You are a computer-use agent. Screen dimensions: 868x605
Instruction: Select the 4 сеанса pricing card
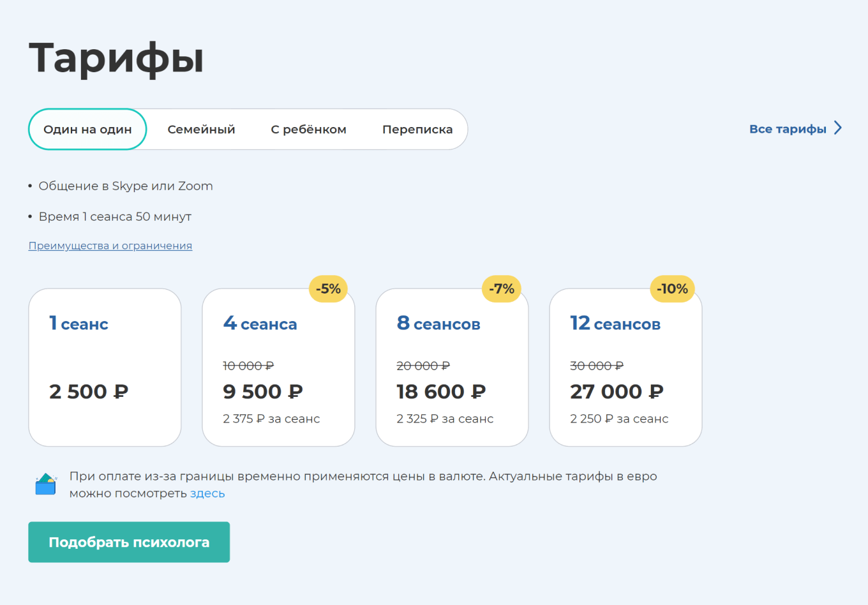click(278, 367)
